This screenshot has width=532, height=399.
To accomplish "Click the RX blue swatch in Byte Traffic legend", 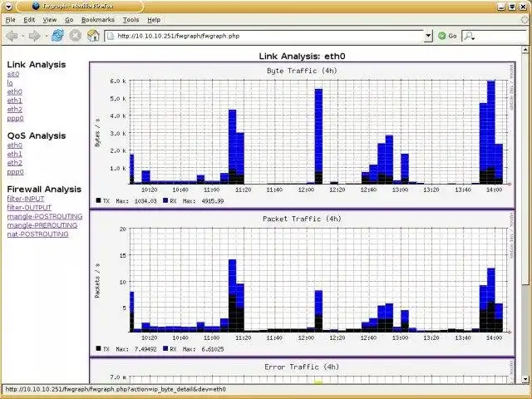I will [x=165, y=200].
